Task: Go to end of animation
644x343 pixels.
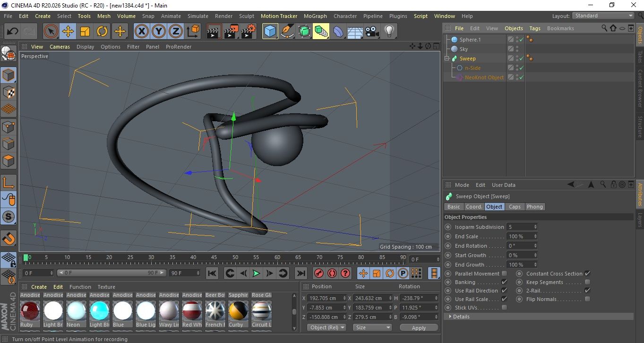Action: point(301,273)
